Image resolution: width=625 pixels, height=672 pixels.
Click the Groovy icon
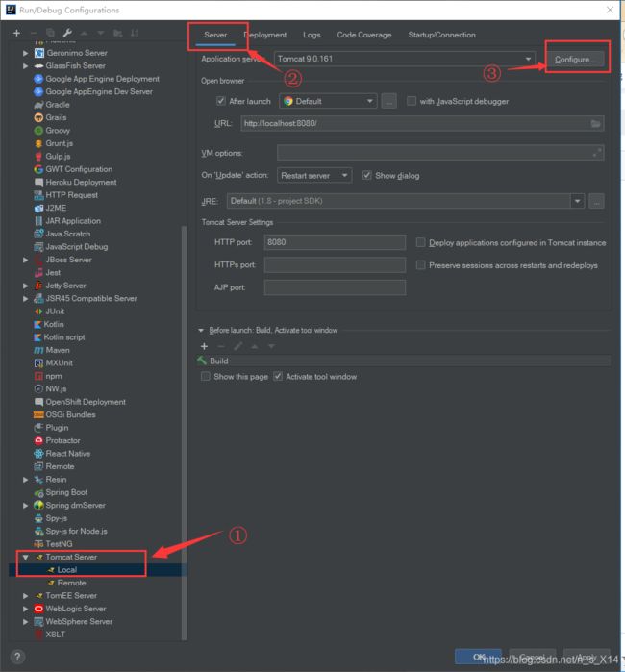point(38,131)
